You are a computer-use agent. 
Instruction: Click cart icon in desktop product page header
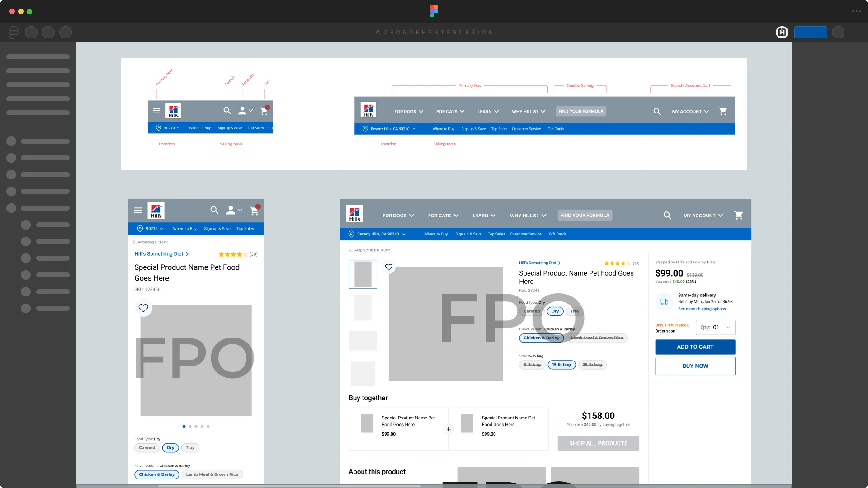click(x=739, y=216)
